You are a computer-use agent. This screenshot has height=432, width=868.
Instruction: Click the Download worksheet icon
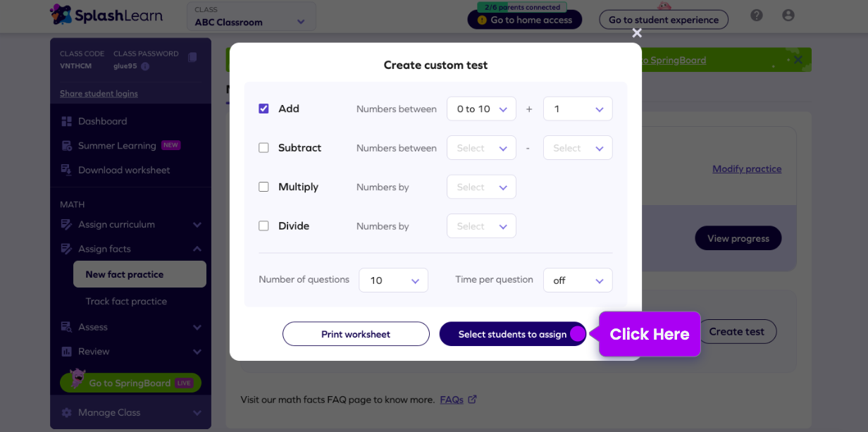click(x=67, y=170)
